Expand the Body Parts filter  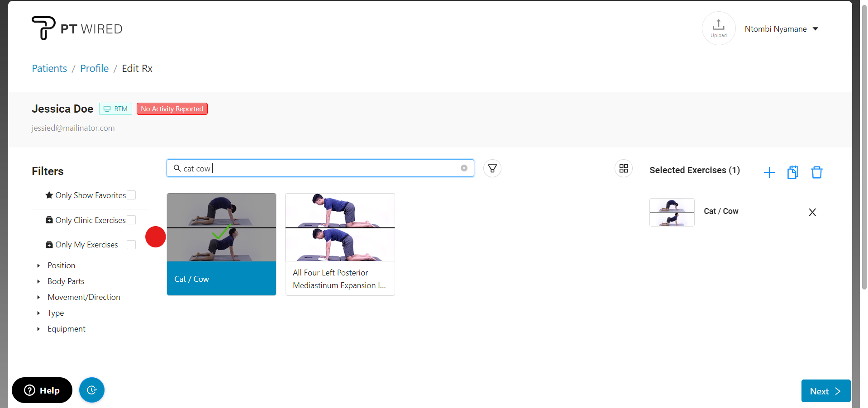66,281
